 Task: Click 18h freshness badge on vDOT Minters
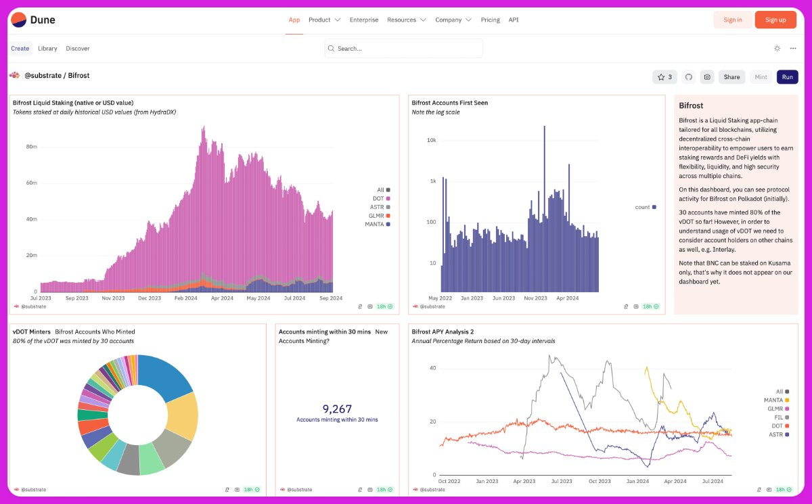252,489
